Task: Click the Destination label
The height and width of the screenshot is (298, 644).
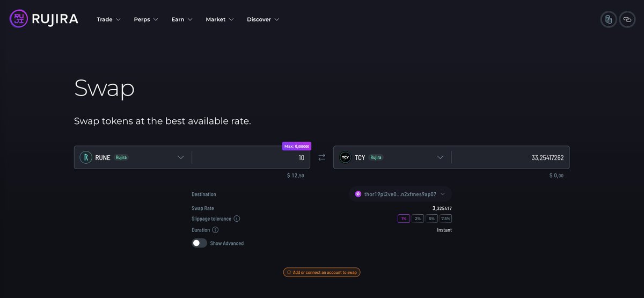Action: tap(204, 194)
